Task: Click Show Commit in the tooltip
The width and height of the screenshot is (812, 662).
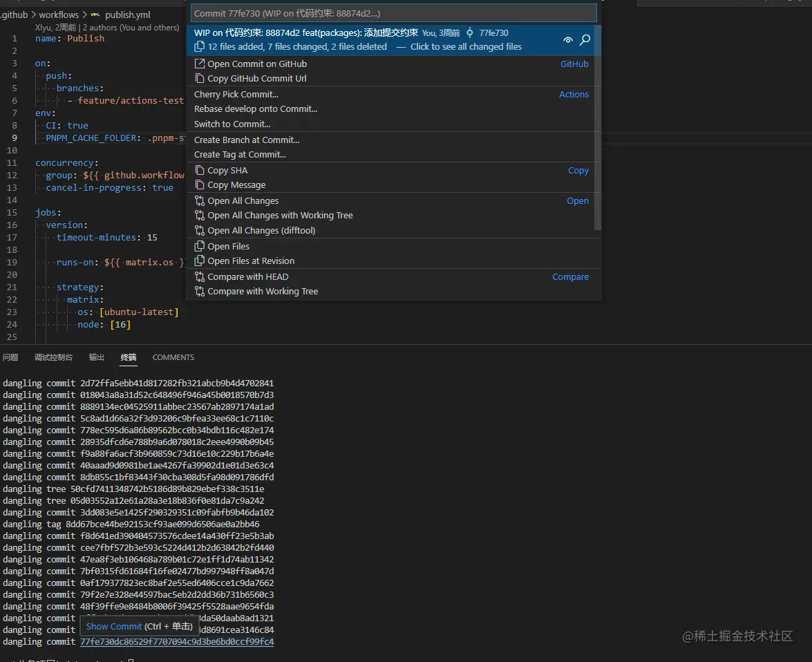Action: click(x=114, y=626)
